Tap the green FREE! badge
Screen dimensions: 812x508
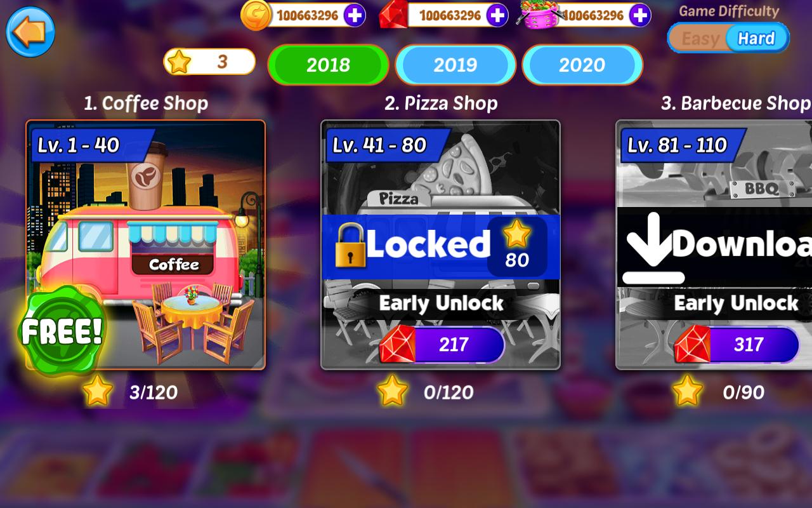[62, 331]
